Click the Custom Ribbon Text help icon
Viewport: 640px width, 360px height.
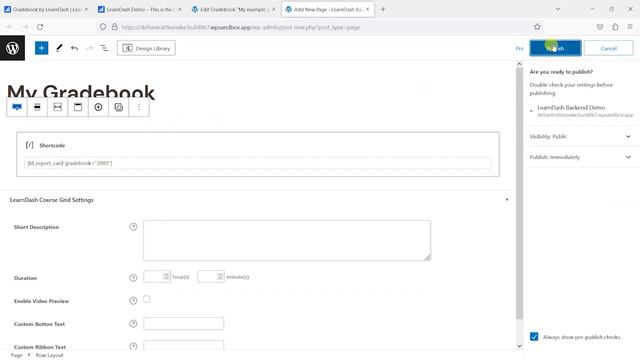(133, 346)
